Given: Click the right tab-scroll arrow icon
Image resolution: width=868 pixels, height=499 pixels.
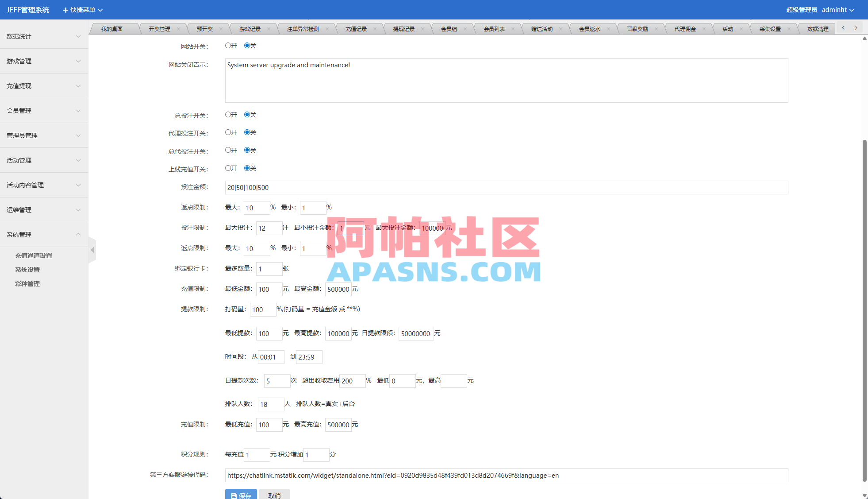Looking at the screenshot, I should 856,27.
